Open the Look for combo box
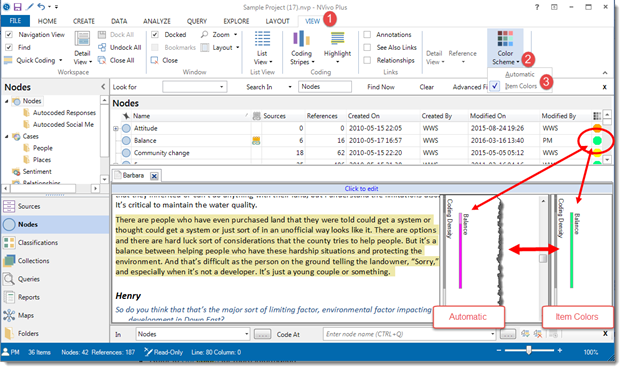The height and width of the screenshot is (370, 623). (195, 87)
